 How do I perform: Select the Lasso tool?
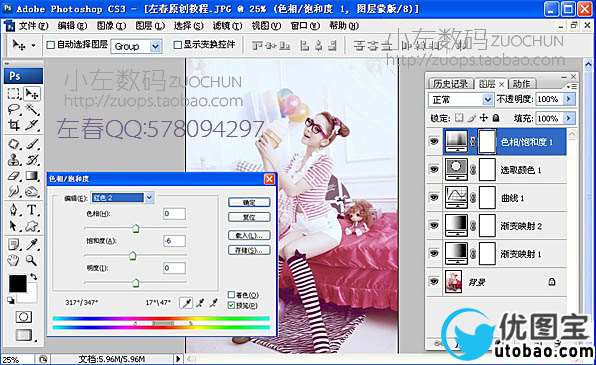coord(14,110)
